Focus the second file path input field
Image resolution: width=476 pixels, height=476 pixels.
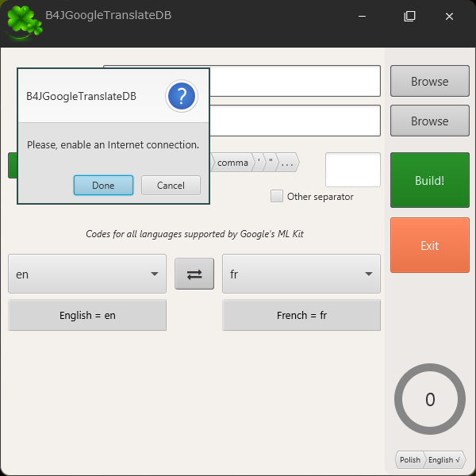click(x=294, y=121)
